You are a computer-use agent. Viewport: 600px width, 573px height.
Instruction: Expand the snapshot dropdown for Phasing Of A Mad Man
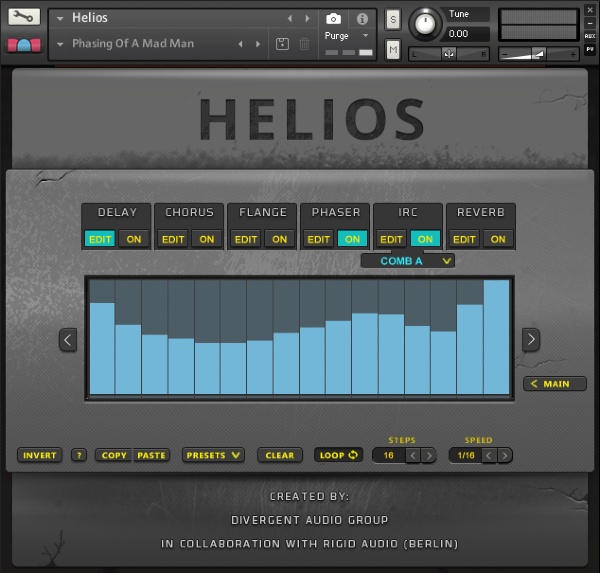[x=60, y=44]
